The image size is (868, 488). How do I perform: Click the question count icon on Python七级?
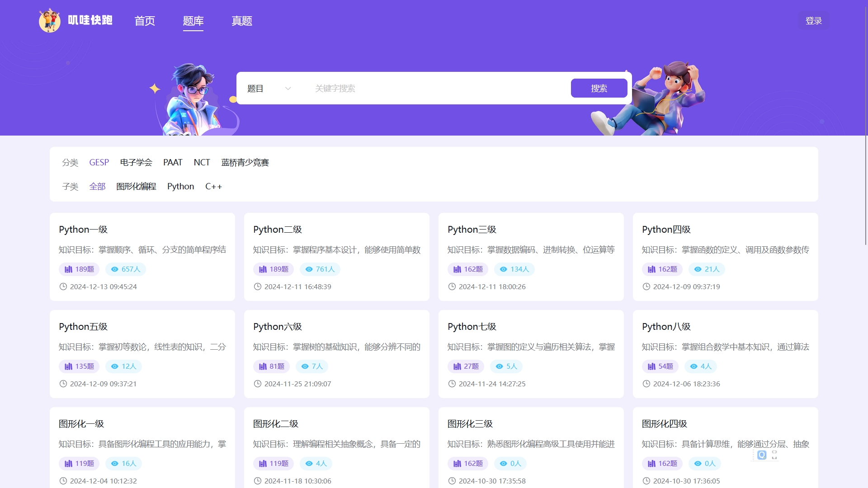[457, 366]
